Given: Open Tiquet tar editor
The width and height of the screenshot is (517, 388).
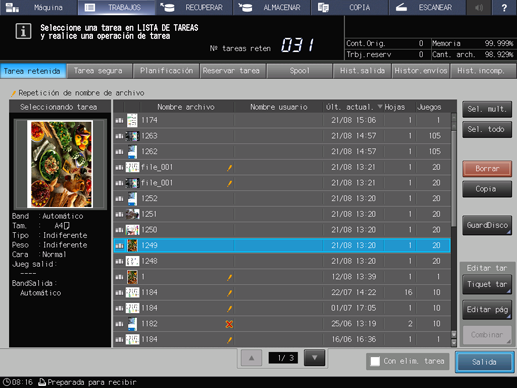Looking at the screenshot, I should [487, 284].
